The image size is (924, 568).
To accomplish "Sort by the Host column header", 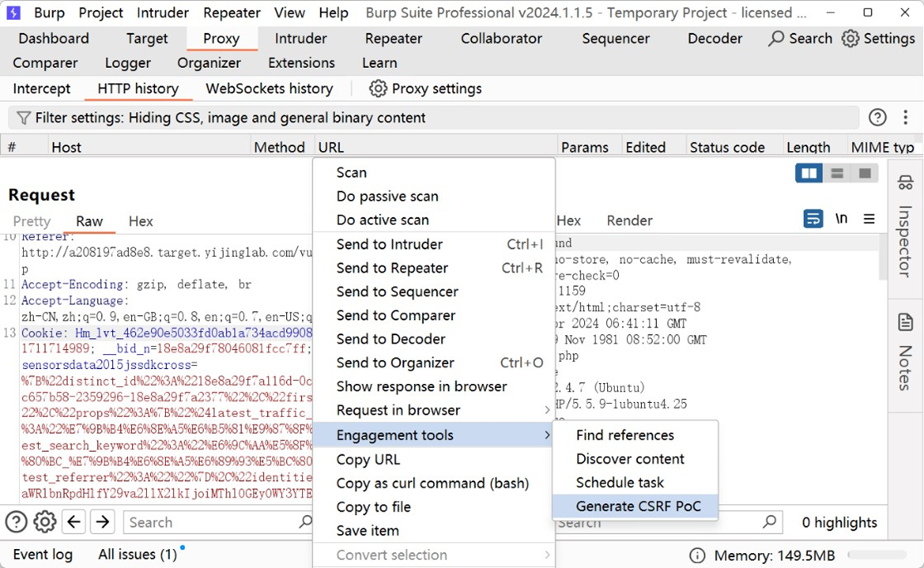I will pos(149,147).
